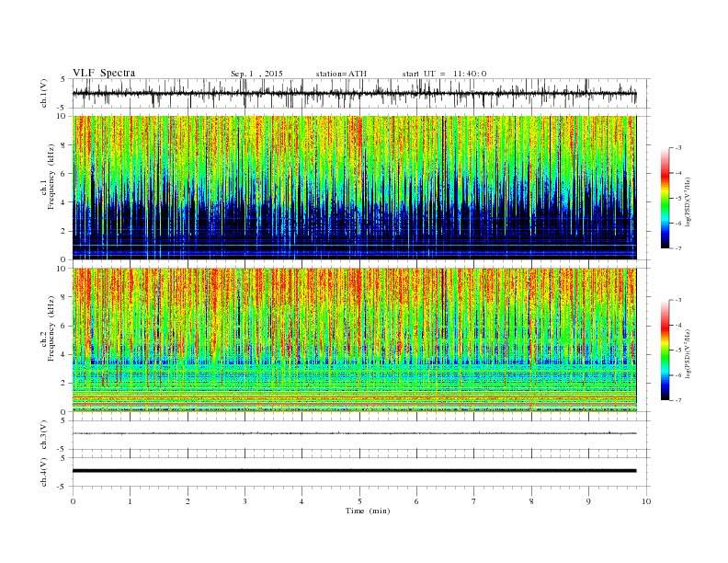Click the time axis tick label '0'
728x563 pixels.
click(x=73, y=501)
